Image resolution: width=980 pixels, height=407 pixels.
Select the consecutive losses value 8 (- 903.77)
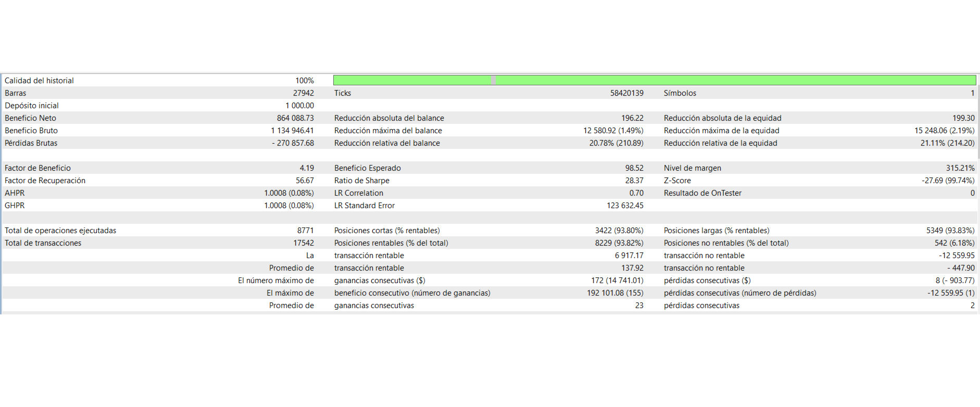click(x=955, y=281)
